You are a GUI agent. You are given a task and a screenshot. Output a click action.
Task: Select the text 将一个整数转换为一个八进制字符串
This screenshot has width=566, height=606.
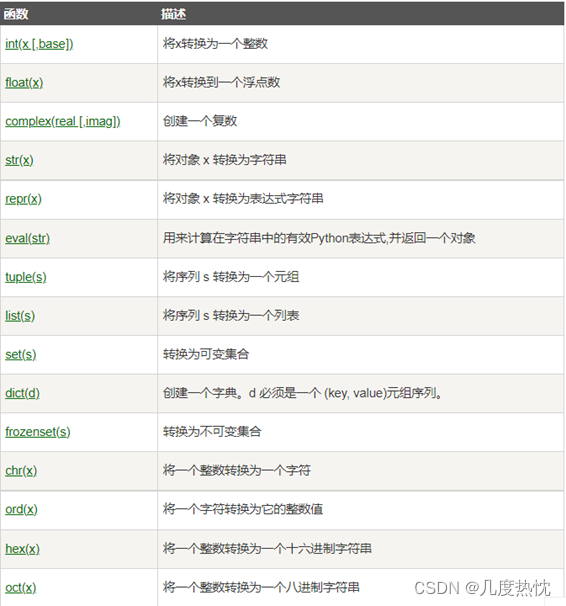click(x=261, y=587)
